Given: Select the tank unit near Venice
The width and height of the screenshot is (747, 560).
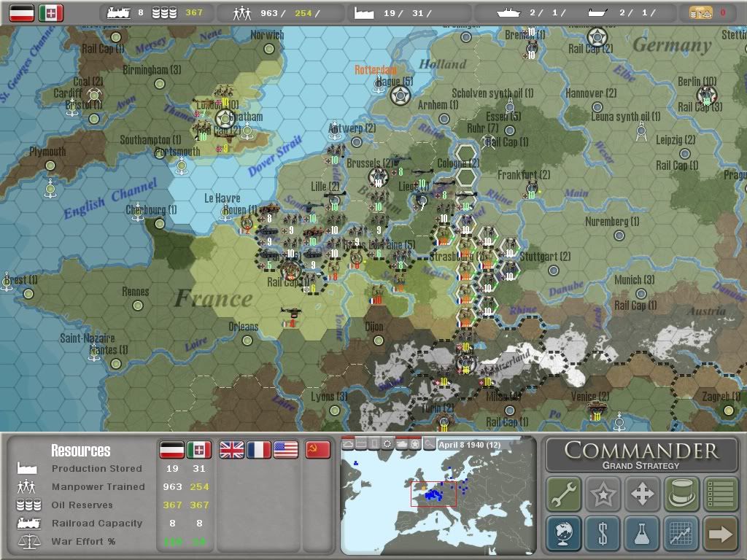Looking at the screenshot, I should coord(597,410).
